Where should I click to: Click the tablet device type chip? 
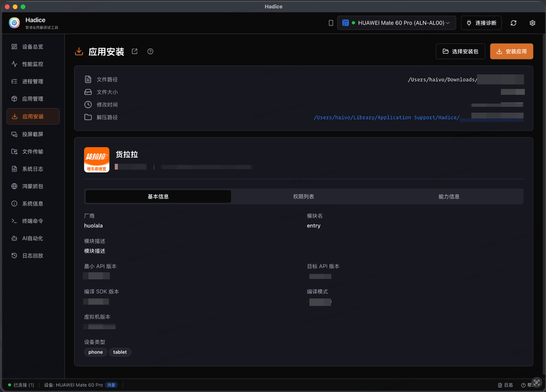[x=120, y=352]
